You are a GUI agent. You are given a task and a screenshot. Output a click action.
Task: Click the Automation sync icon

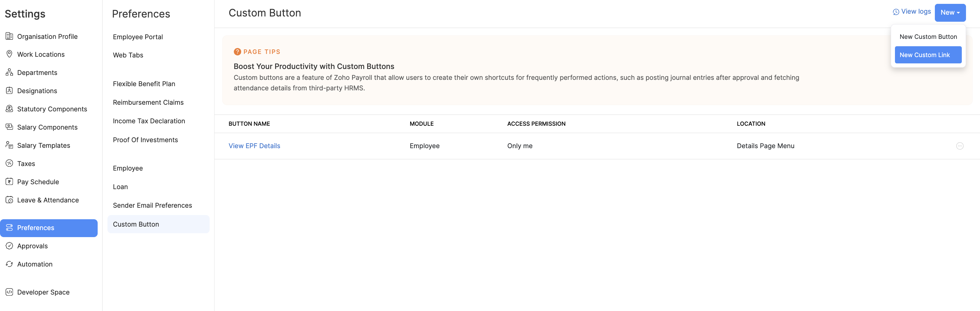pyautogui.click(x=9, y=264)
